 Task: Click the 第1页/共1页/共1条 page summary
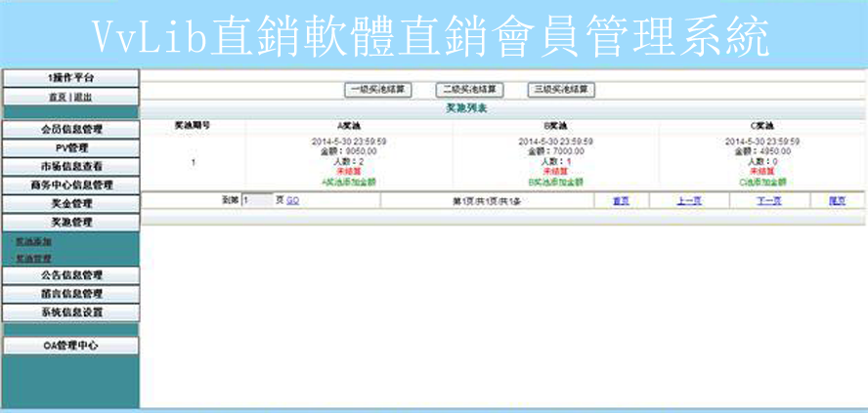(487, 201)
